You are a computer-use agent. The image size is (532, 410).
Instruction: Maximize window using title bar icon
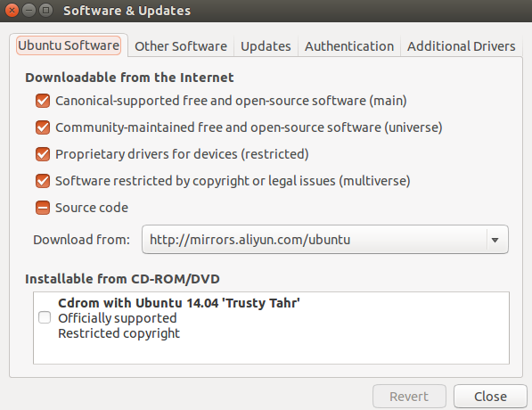coord(45,11)
